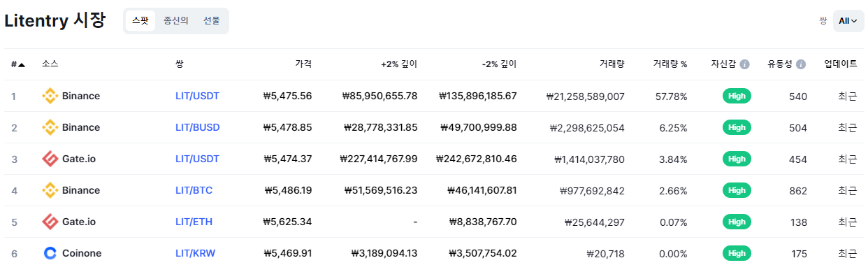Viewport: 868px width, 265px height.
Task: Click the Binance logo in LIT/BUSD row
Action: click(50, 127)
